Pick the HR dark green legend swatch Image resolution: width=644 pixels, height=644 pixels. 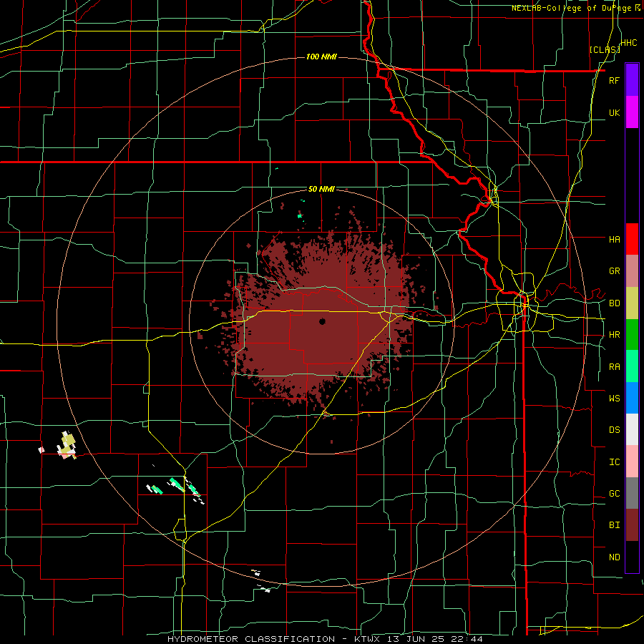[632, 335]
